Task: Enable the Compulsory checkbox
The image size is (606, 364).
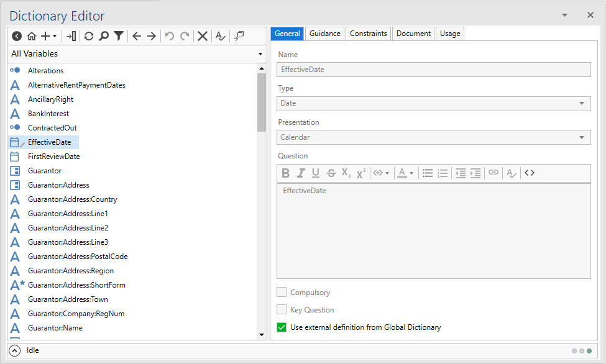Action: [x=282, y=292]
